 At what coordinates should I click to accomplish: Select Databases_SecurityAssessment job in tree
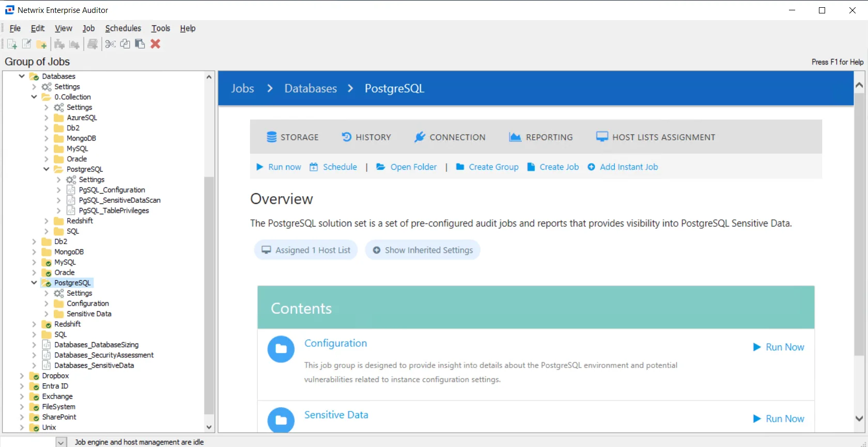click(104, 355)
